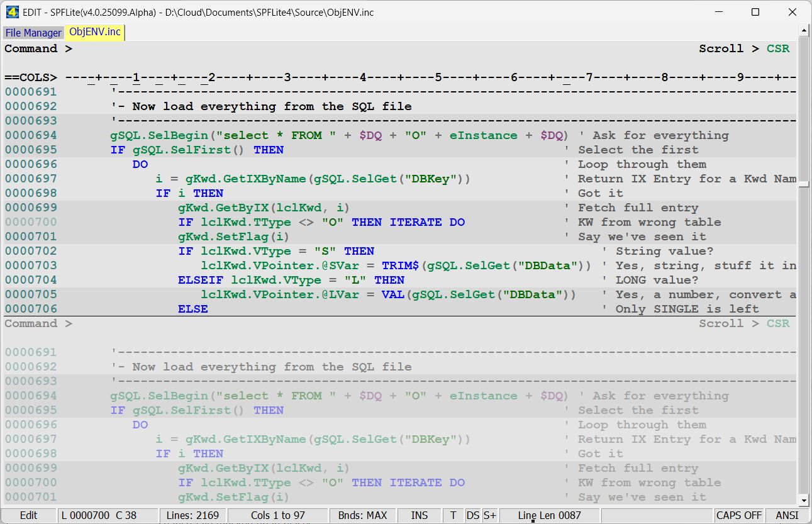Maximize the SPFLite window

[755, 12]
